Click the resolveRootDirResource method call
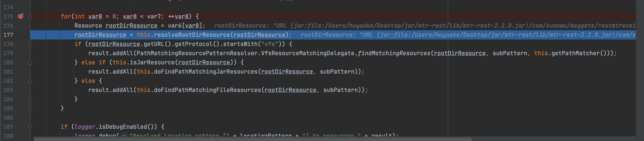This screenshot has width=644, height=141. (192, 35)
